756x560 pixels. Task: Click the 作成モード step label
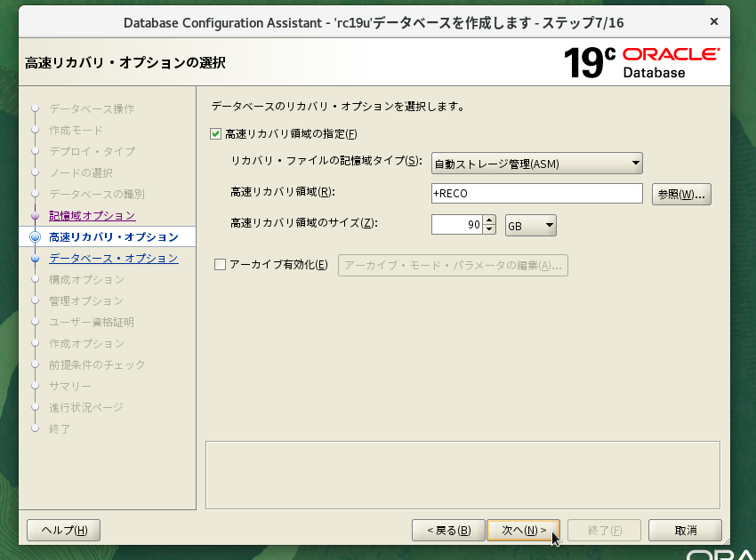pos(76,130)
